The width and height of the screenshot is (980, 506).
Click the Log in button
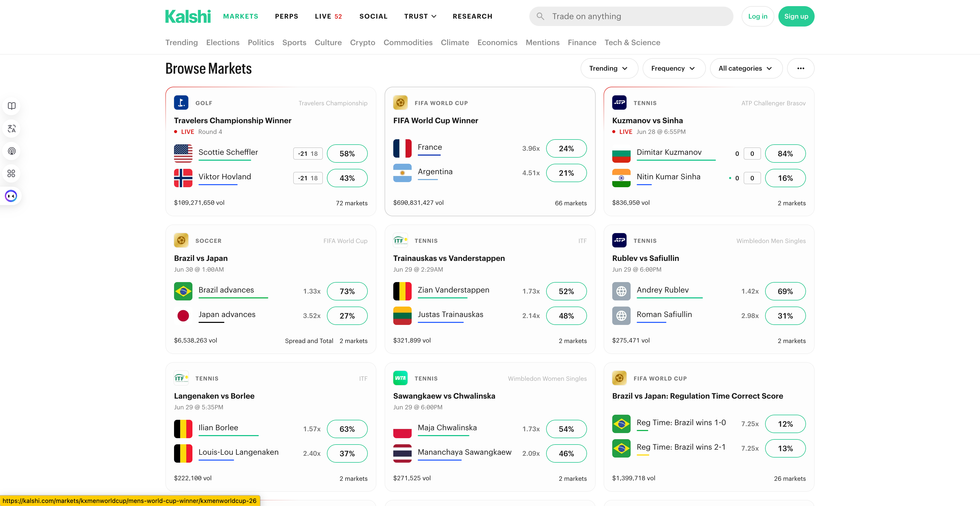click(x=757, y=16)
